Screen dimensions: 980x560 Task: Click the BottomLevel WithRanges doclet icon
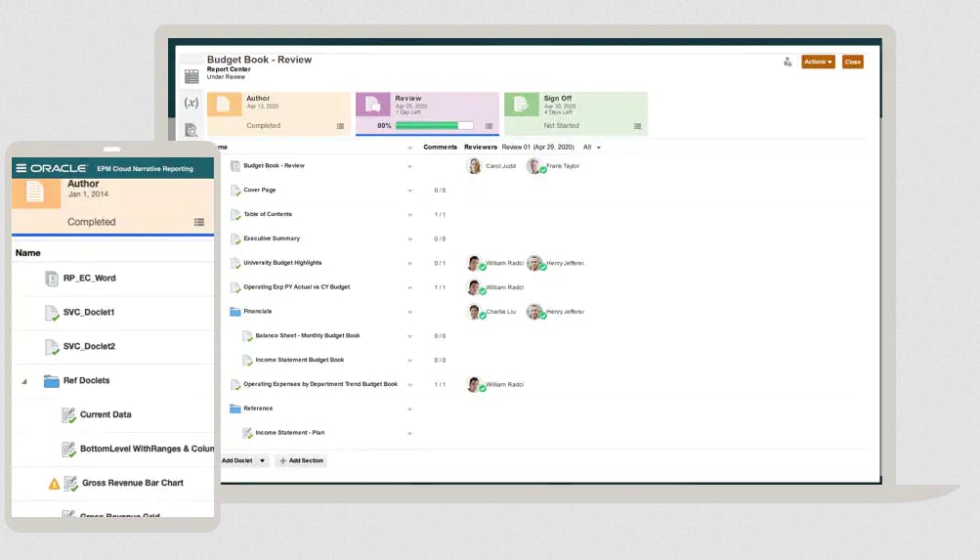68,450
